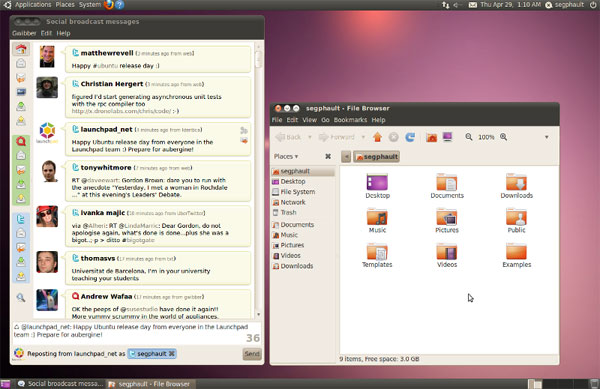
Task: Open the Images stream icon in Gwibber sidebar
Action: point(21,92)
